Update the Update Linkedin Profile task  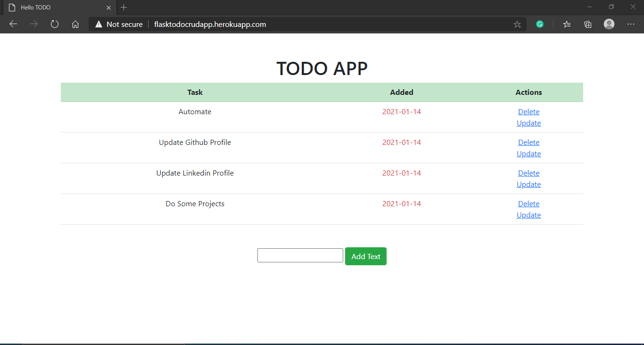[528, 184]
